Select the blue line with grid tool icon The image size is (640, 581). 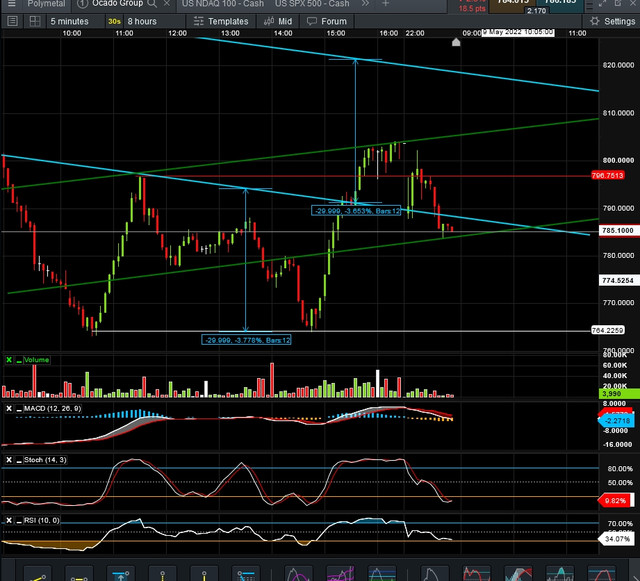pos(246,573)
